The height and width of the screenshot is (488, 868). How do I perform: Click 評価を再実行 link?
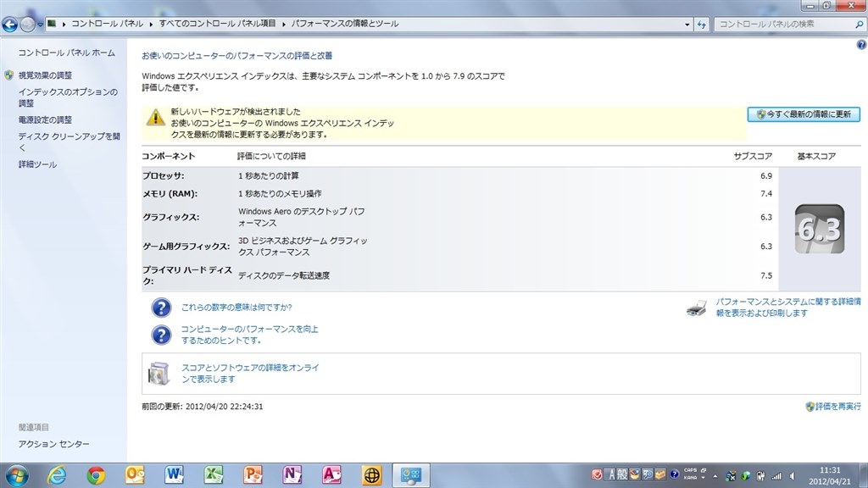point(833,406)
